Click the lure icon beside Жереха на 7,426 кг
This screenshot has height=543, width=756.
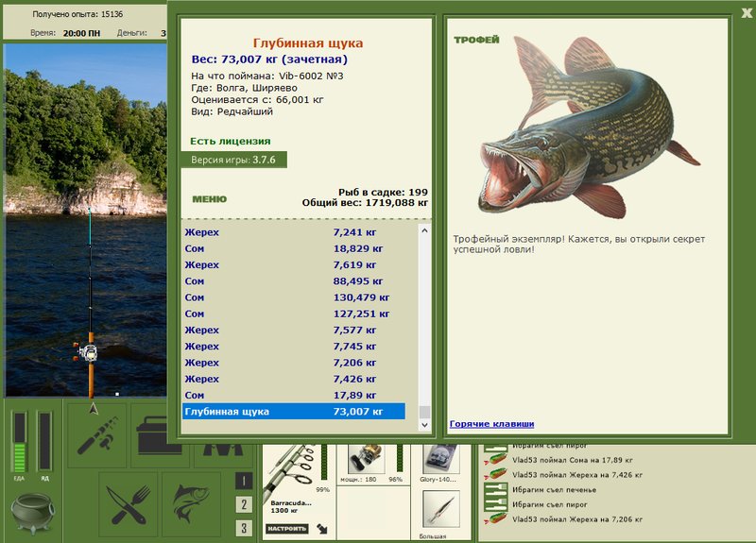click(495, 475)
